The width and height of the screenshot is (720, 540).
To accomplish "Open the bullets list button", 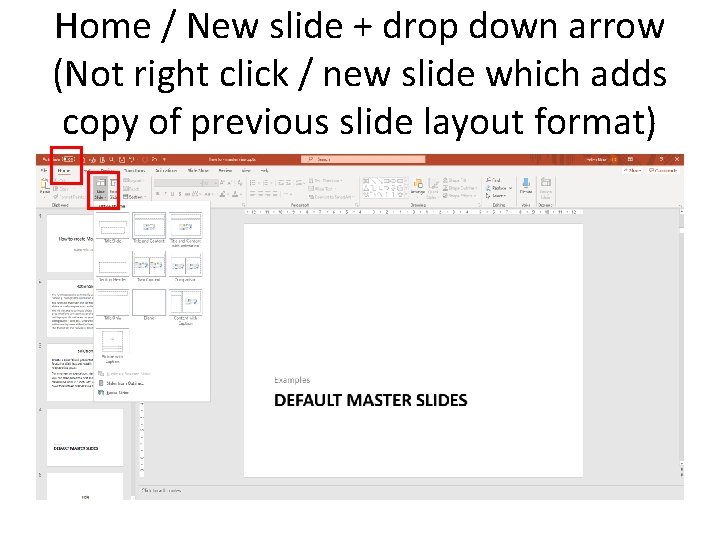I will pyautogui.click(x=253, y=183).
